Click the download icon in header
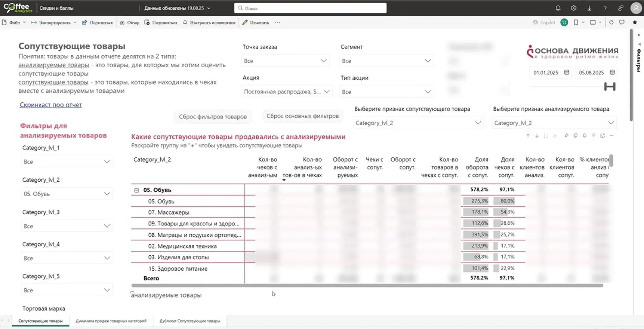Image resolution: width=644 pixels, height=329 pixels. (x=589, y=8)
